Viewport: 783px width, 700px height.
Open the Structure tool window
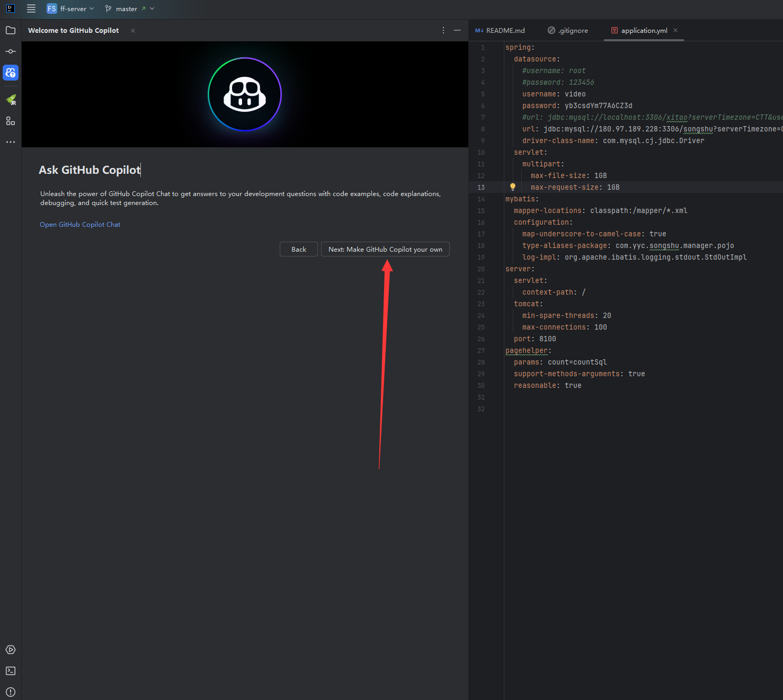coord(11,121)
